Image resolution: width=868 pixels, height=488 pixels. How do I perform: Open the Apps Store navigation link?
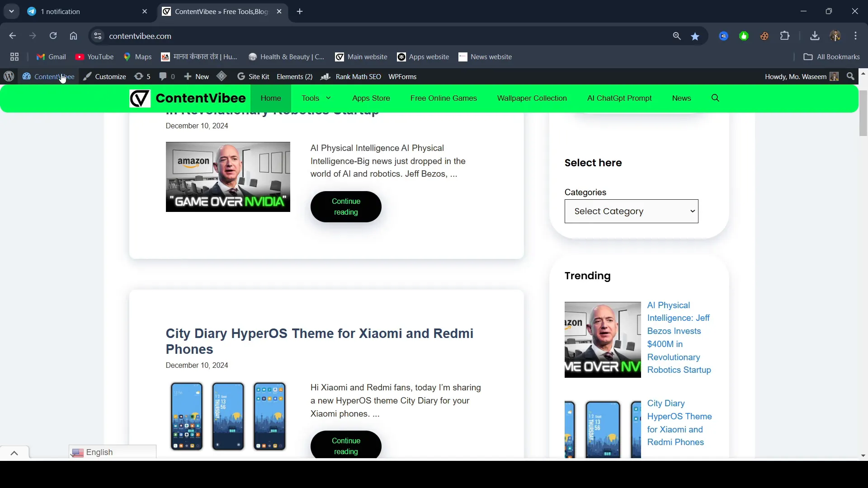pos(371,98)
